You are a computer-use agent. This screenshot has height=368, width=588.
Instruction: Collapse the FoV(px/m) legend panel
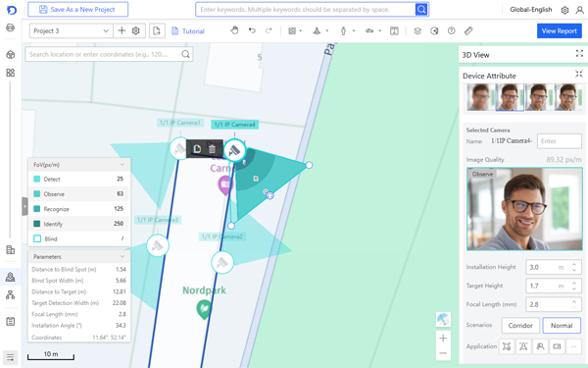click(122, 165)
